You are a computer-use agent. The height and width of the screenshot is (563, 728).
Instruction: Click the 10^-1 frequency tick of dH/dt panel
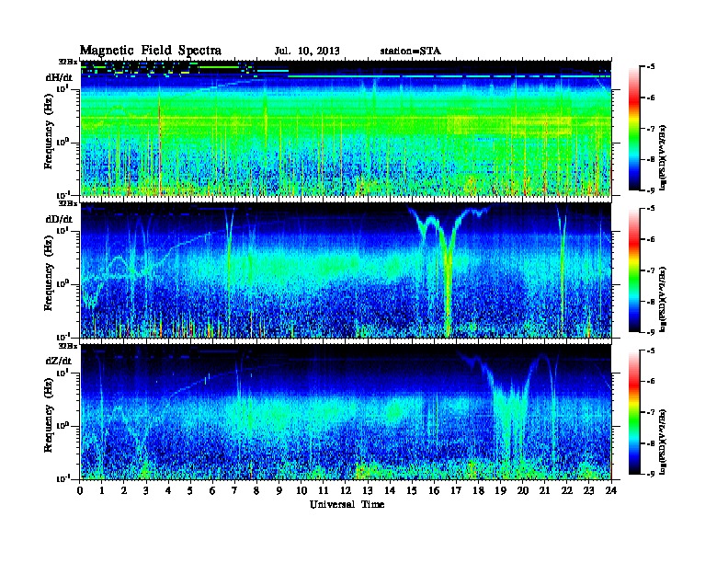click(x=62, y=195)
